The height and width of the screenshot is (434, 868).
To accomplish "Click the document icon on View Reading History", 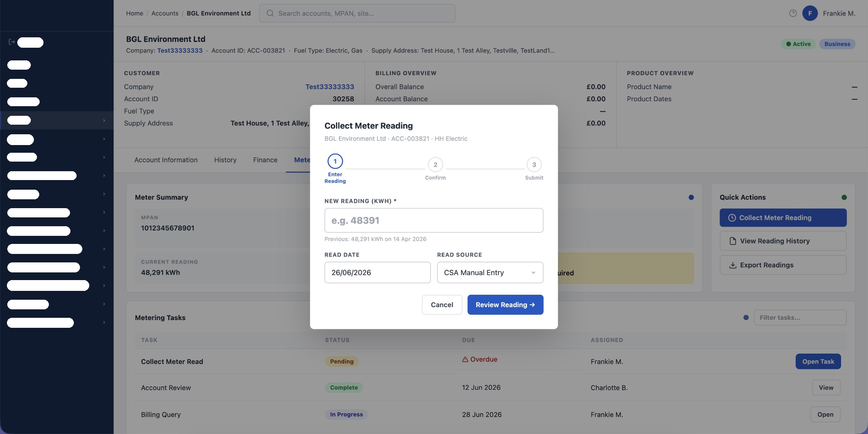I will pyautogui.click(x=733, y=241).
